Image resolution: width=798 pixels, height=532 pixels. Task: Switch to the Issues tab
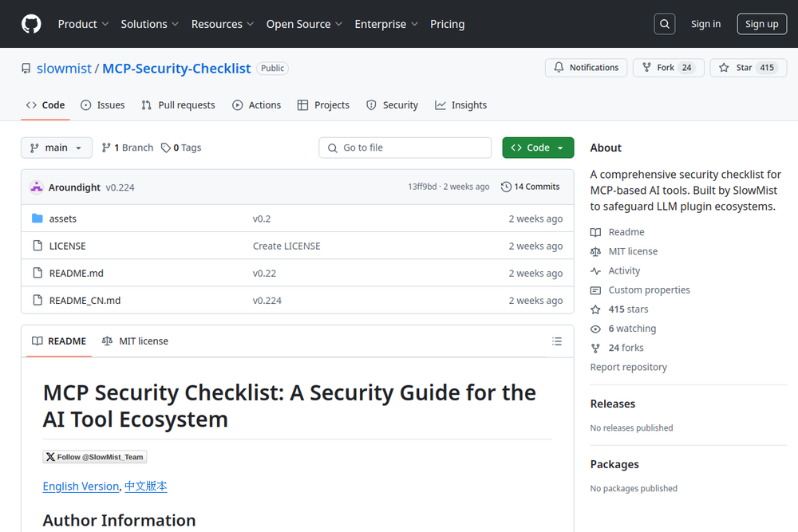click(x=103, y=105)
